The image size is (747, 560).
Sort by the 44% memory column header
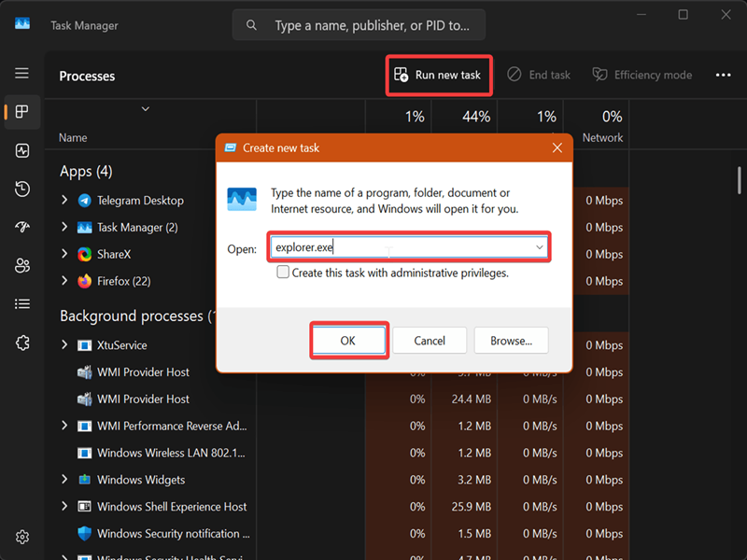pyautogui.click(x=476, y=117)
